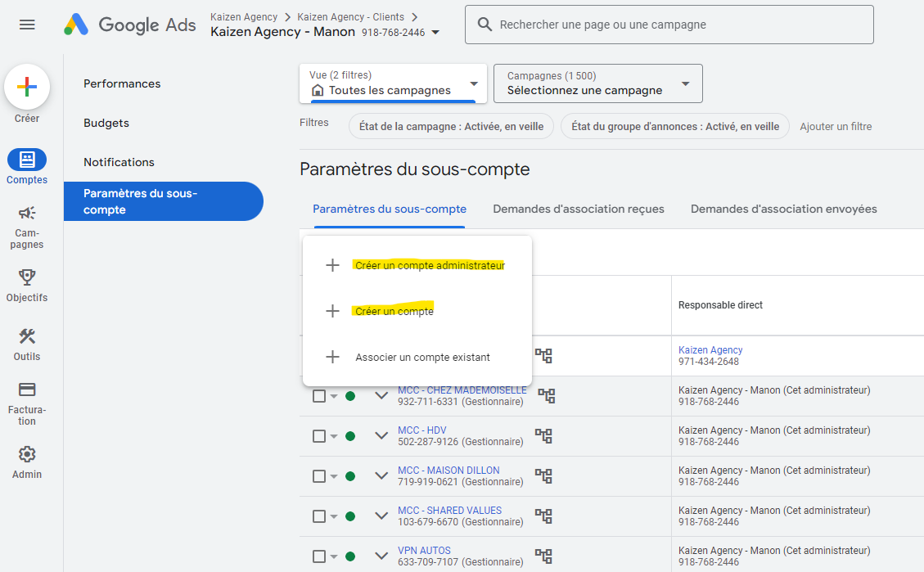Viewport: 924px width, 572px height.
Task: Open the MCC - MAISON DILLON account link
Action: tap(448, 470)
